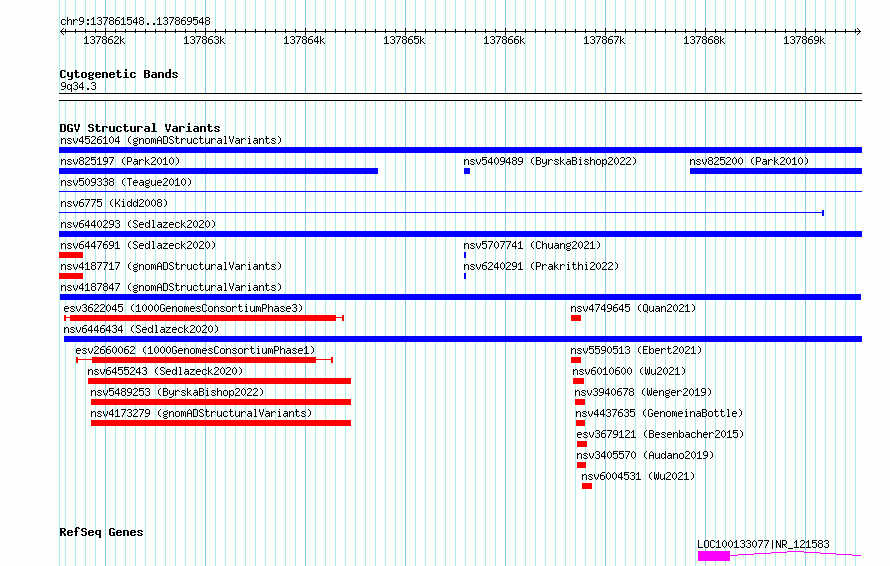890x566 pixels.
Task: Click the magenta LOC100133077 exon block
Action: tap(714, 556)
